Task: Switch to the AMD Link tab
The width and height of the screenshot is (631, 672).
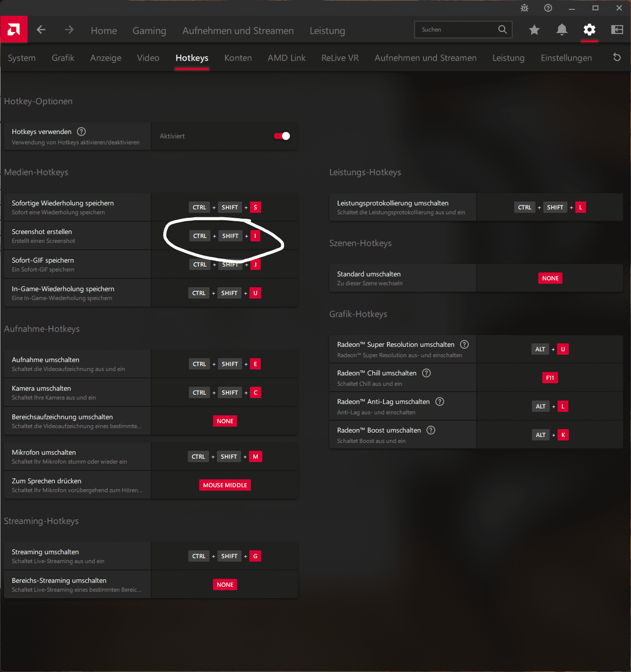Action: tap(286, 58)
